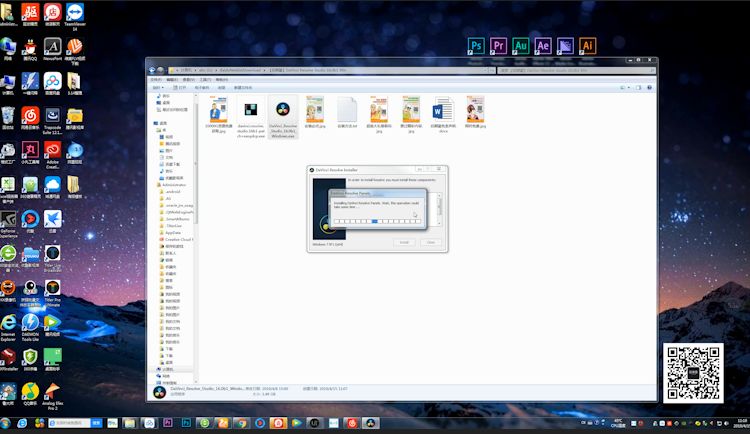Open the fifth Explorer menu (Help)
This screenshot has width=750, height=434.
221,79
